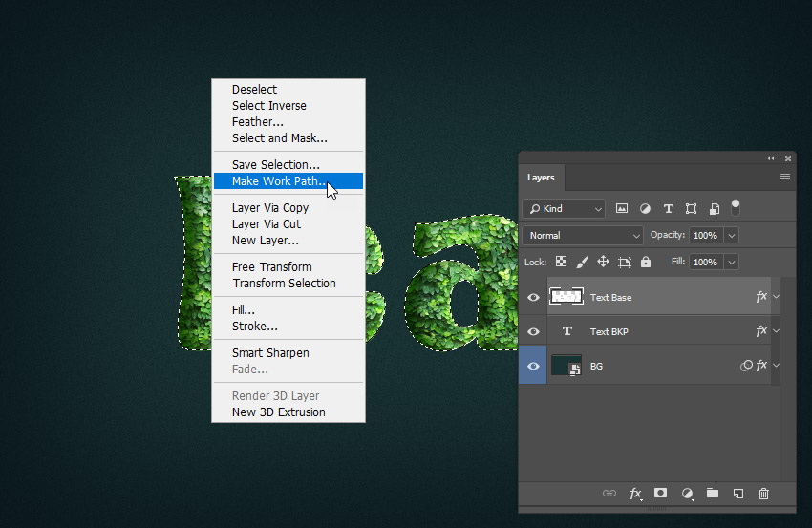Select BG layer thumbnail
The image size is (812, 528).
pos(566,365)
